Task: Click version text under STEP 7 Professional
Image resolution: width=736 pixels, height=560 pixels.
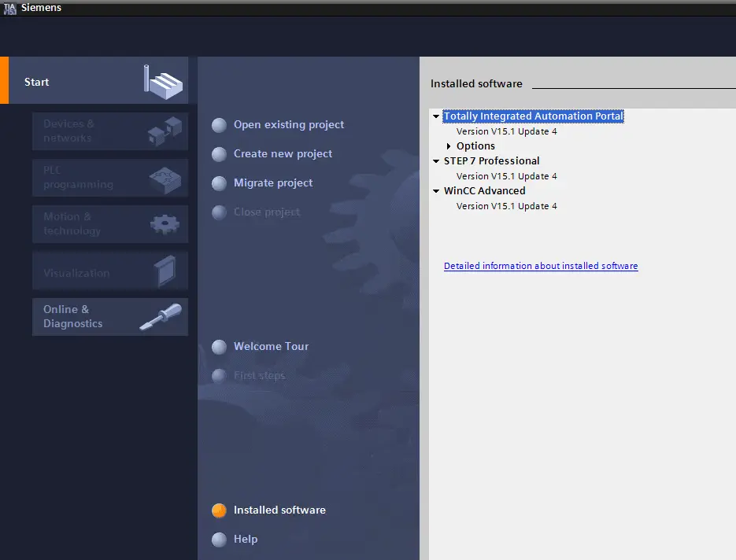Action: pyautogui.click(x=506, y=176)
